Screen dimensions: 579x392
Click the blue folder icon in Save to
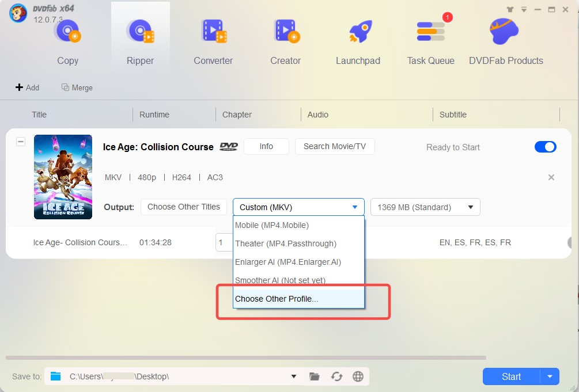(56, 376)
